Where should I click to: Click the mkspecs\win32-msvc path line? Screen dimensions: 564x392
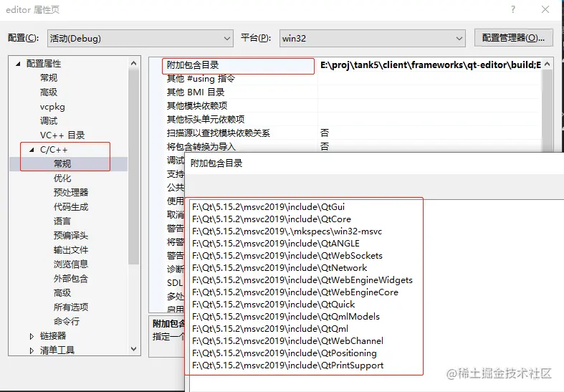[x=287, y=231]
